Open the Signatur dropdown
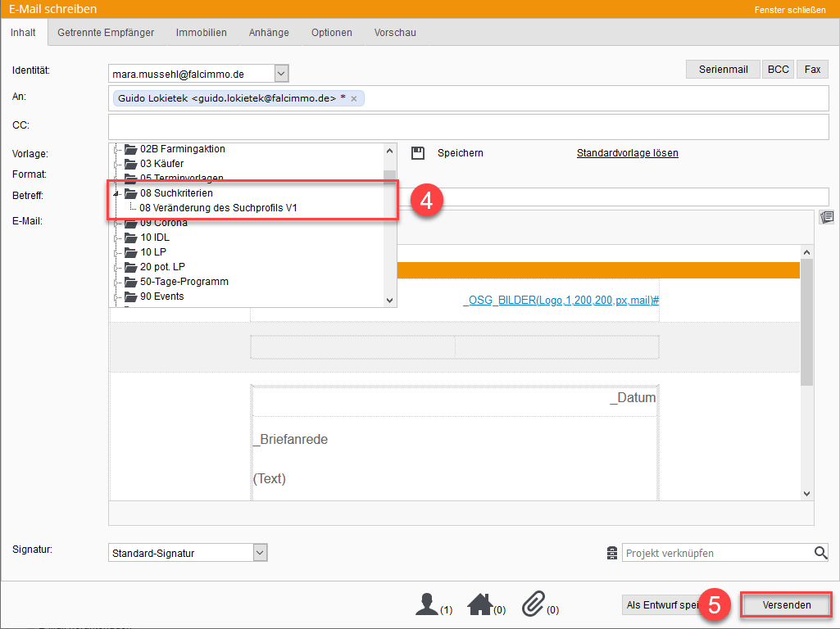Viewport: 840px width, 629px height. click(x=260, y=553)
